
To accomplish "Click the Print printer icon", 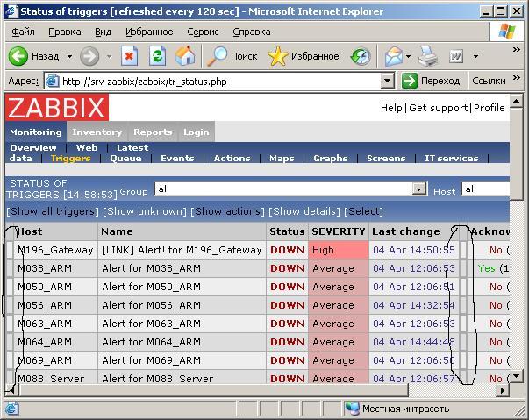I will pyautogui.click(x=428, y=56).
